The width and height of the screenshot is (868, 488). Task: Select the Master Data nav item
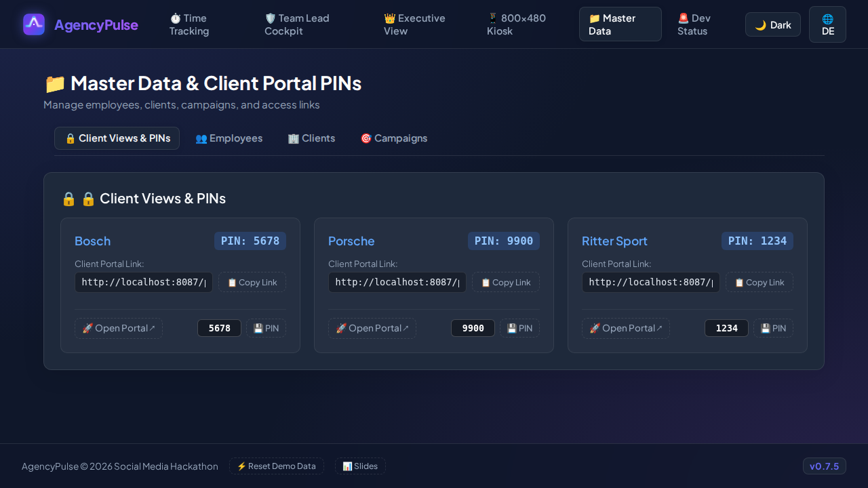(620, 24)
